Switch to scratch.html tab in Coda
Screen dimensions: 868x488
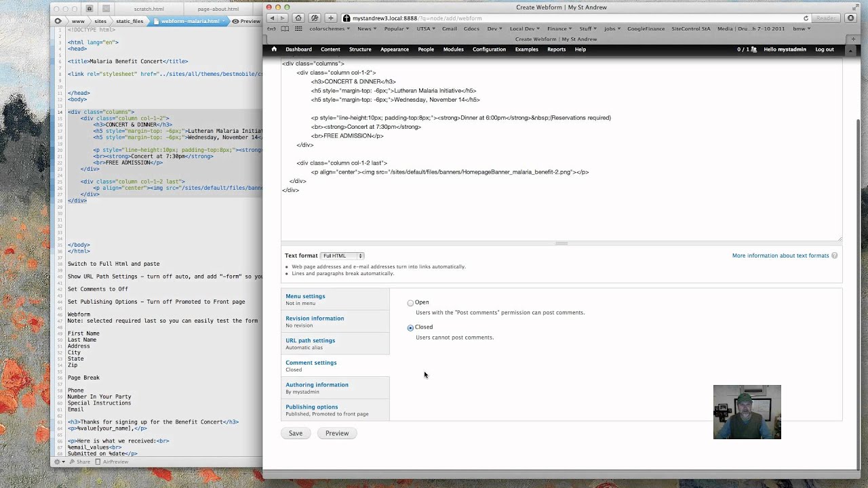coord(149,9)
